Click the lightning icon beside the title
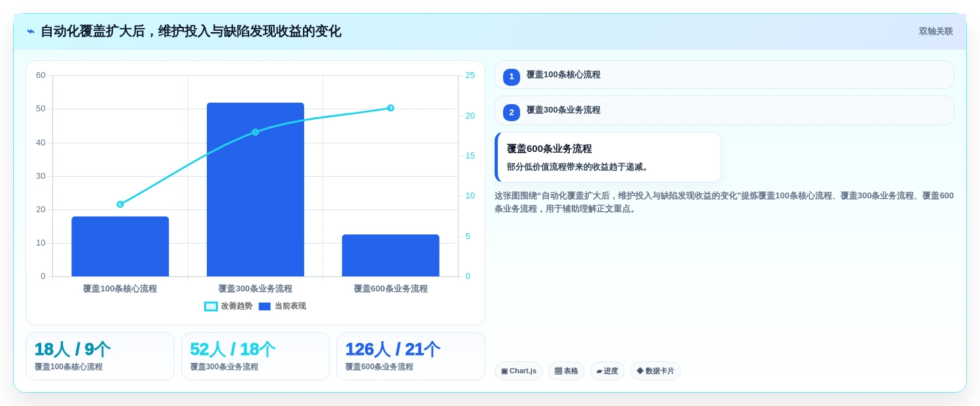Screen dimensions: 980x406 31,31
